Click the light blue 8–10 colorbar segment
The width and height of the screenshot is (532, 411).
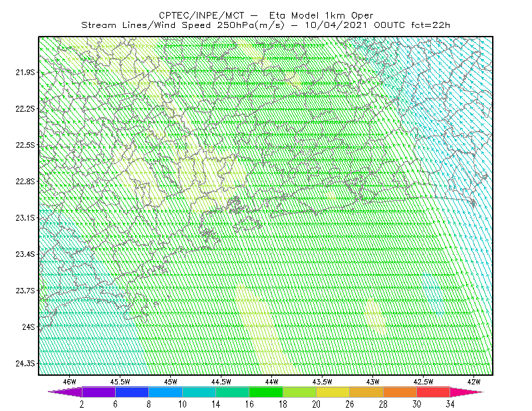(166, 392)
